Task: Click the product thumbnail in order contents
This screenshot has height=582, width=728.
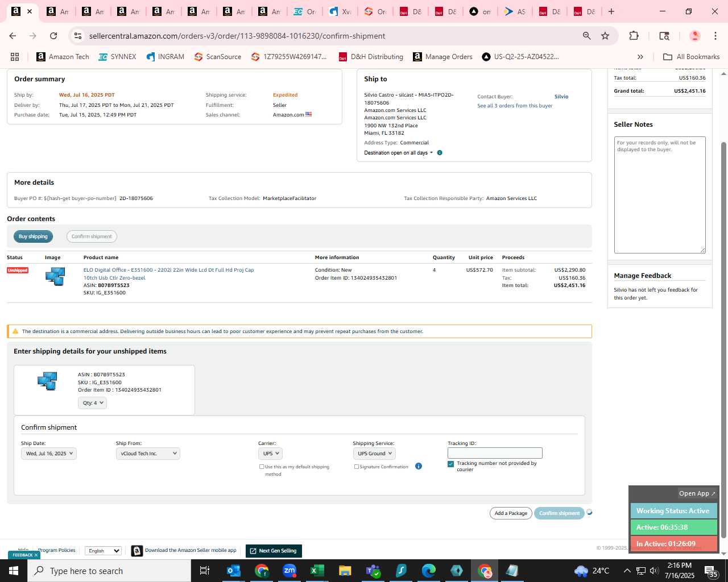Action: (55, 276)
